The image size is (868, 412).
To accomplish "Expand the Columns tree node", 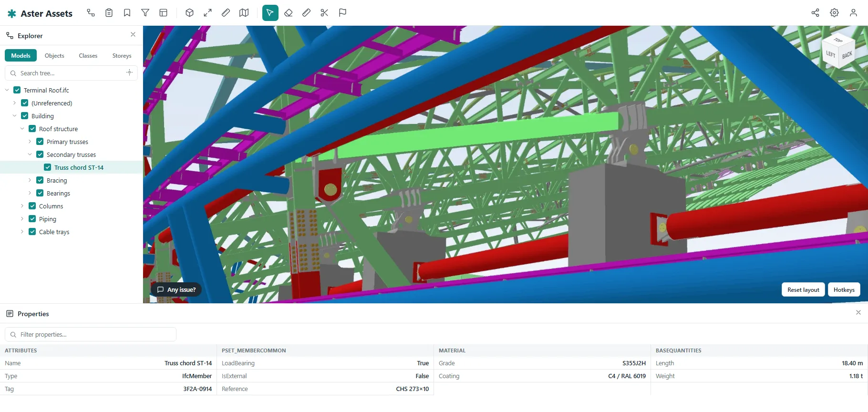I will pyautogui.click(x=22, y=206).
